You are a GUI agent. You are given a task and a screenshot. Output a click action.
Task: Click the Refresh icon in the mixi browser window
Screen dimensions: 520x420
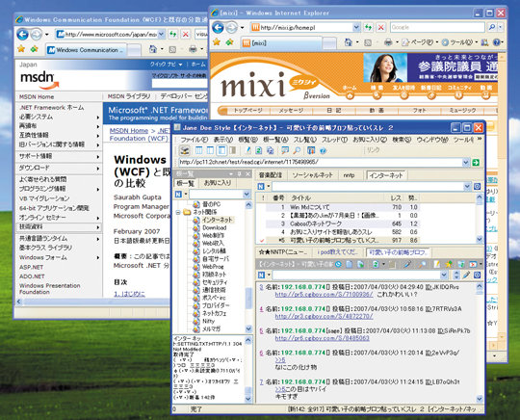click(x=368, y=27)
